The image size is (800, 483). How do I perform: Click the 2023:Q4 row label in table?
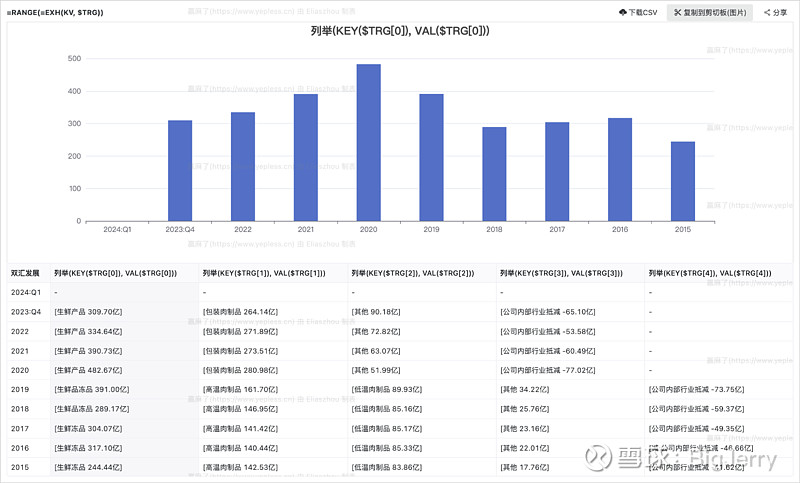tap(26, 312)
